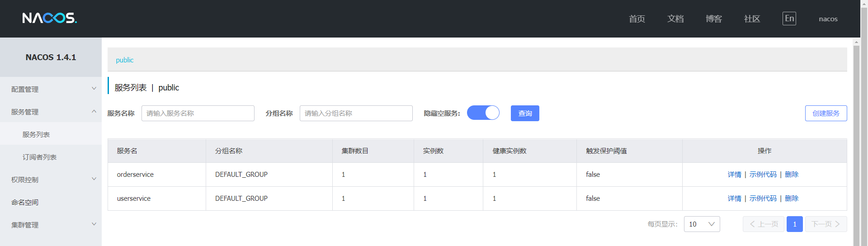Screen dimensions: 868x246
Task: Toggle the 隐藏空服务 switch
Action: point(483,113)
